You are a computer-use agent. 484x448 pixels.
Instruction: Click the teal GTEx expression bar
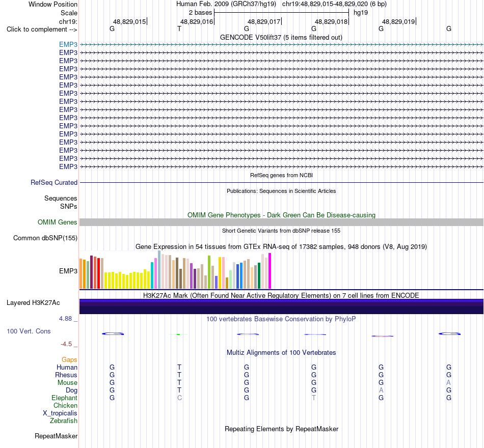(152, 275)
